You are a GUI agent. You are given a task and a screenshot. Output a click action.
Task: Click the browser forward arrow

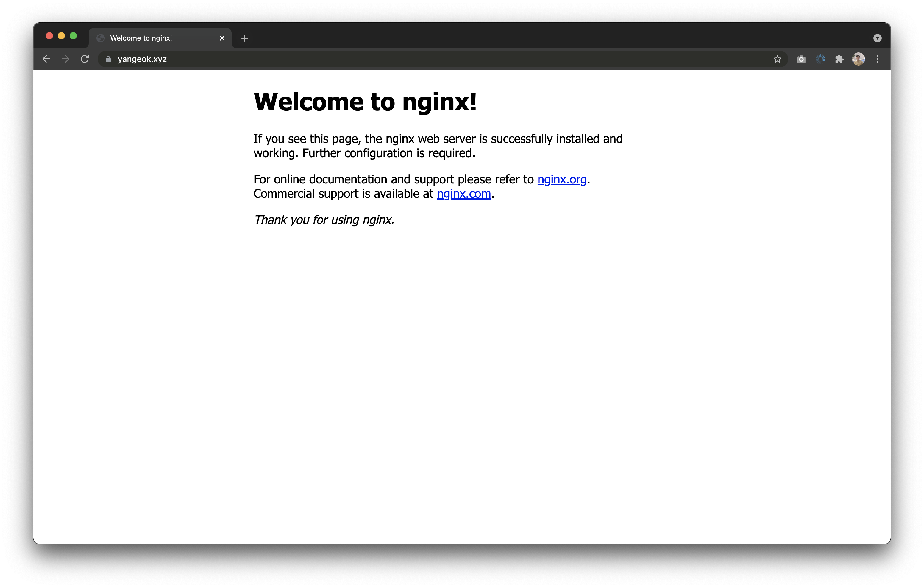point(65,59)
